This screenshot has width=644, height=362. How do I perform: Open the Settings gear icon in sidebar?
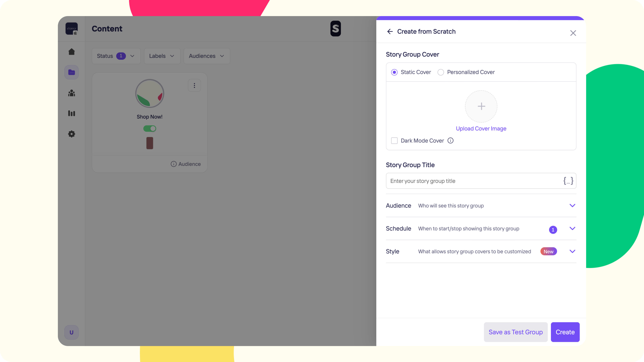(x=71, y=134)
